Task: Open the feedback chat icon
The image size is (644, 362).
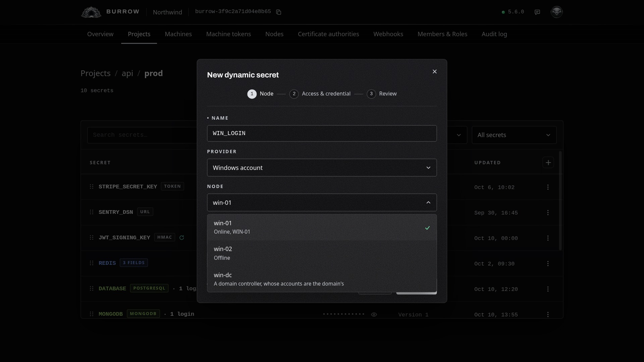Action: [537, 12]
